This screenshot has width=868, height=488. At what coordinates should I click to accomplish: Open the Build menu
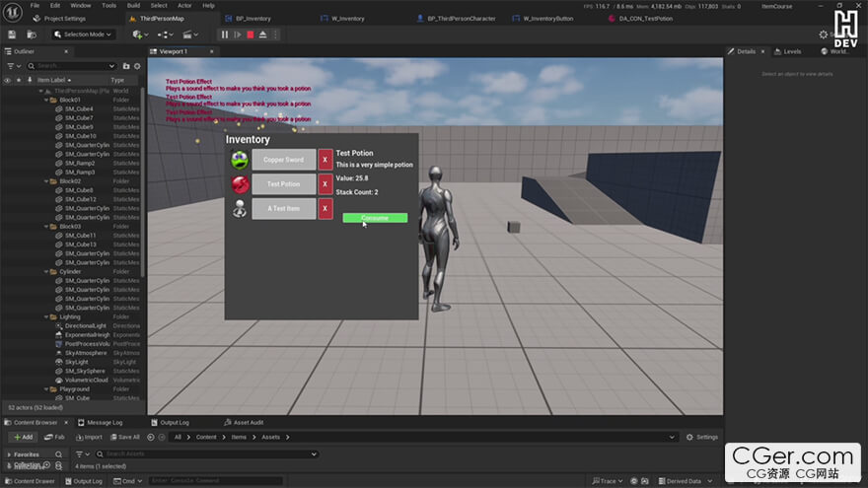[133, 5]
